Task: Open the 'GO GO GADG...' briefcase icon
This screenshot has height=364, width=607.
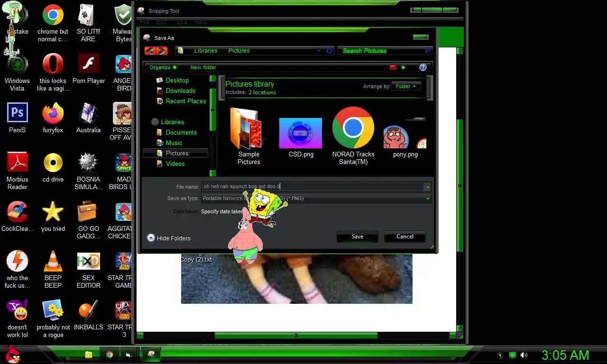Action: click(x=88, y=220)
